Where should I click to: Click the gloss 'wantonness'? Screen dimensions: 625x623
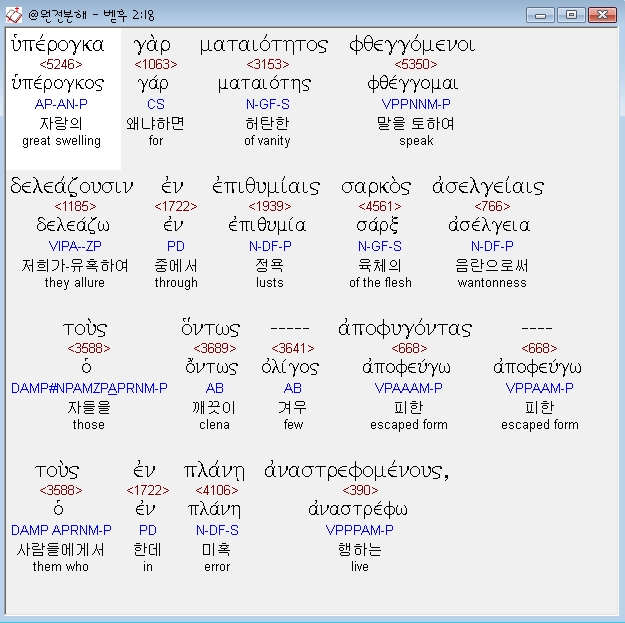[492, 283]
